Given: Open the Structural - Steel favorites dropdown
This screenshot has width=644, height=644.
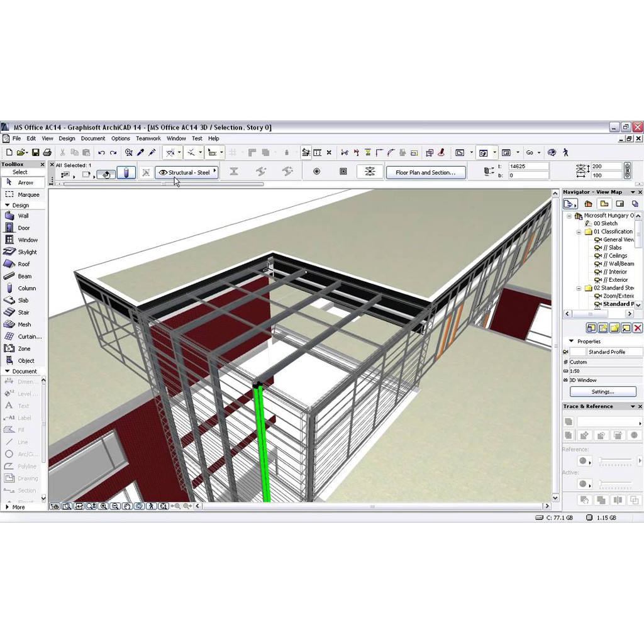Looking at the screenshot, I should point(214,172).
